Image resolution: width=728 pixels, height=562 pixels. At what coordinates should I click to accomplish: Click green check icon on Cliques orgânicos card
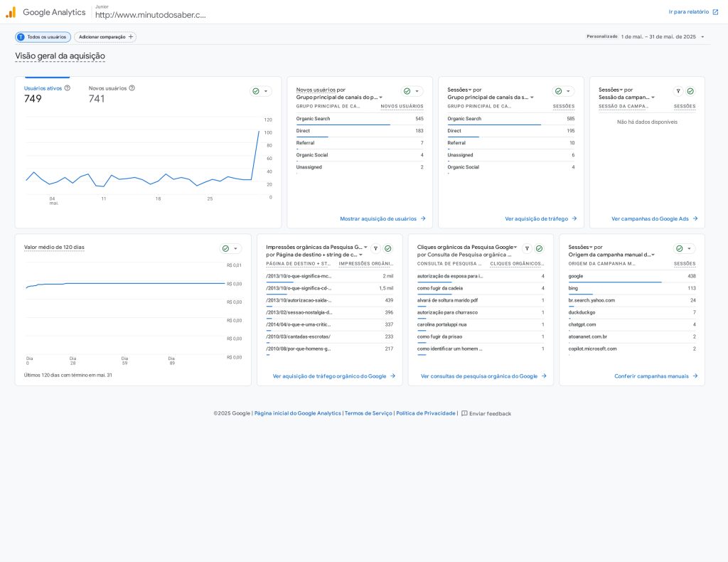[x=539, y=248]
